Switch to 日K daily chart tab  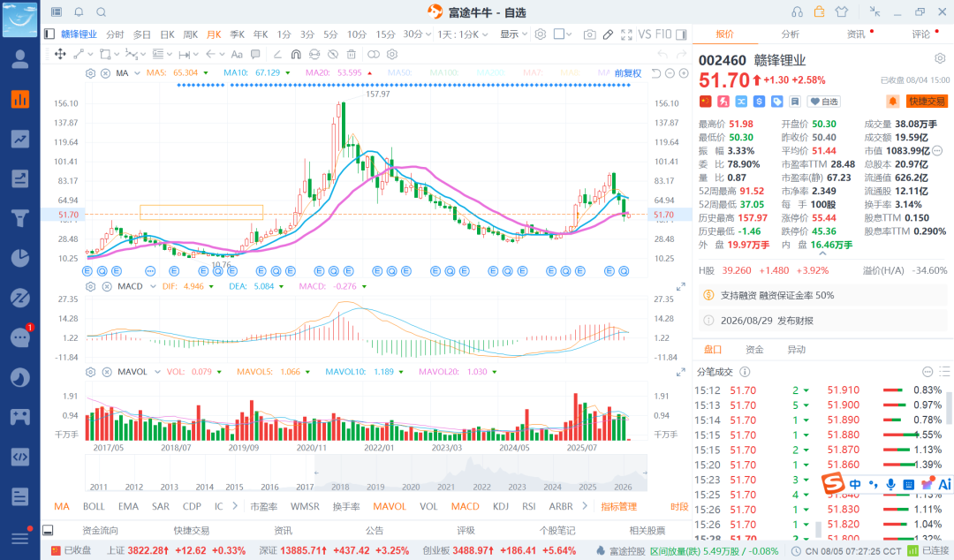point(167,34)
